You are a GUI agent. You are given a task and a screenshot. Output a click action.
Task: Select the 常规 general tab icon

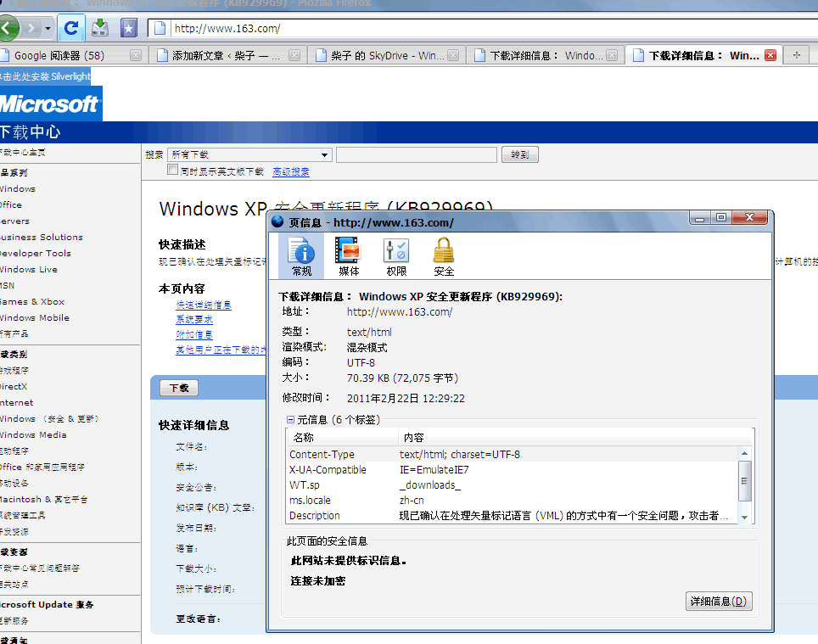coord(301,256)
